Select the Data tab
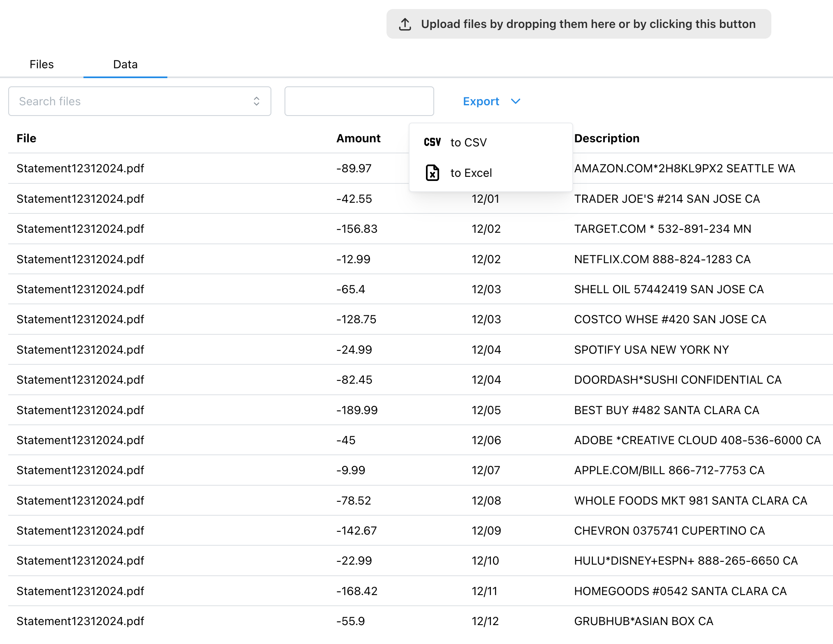Image resolution: width=833 pixels, height=644 pixels. [x=125, y=64]
